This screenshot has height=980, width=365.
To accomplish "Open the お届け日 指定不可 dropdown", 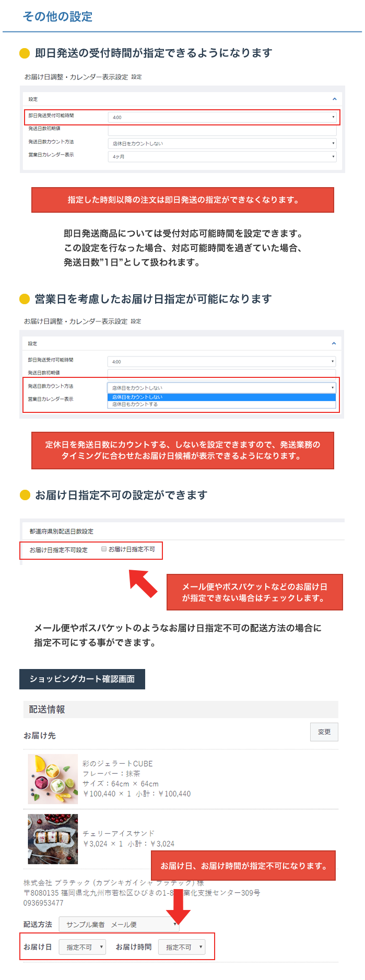I will pos(83,947).
